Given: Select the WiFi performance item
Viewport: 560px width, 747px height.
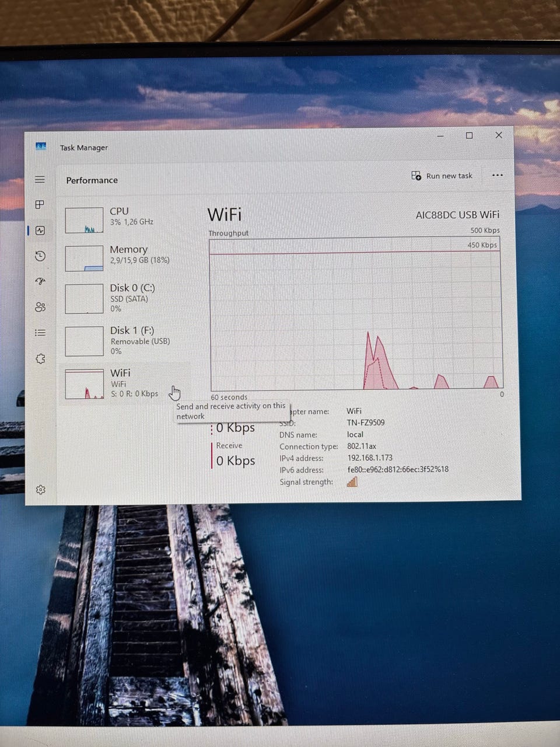Looking at the screenshot, I should pos(125,382).
